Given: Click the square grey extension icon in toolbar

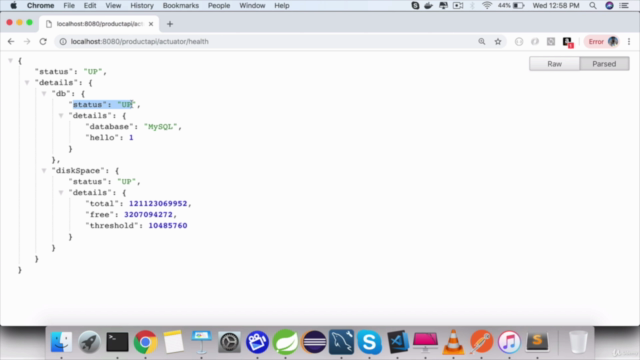Looking at the screenshot, I should pyautogui.click(x=551, y=42).
